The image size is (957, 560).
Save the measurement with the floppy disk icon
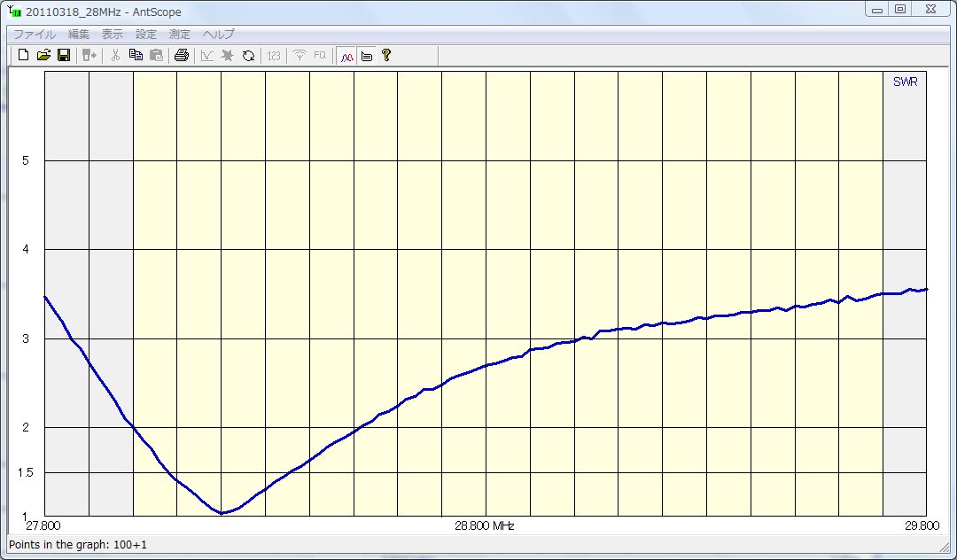pos(64,56)
